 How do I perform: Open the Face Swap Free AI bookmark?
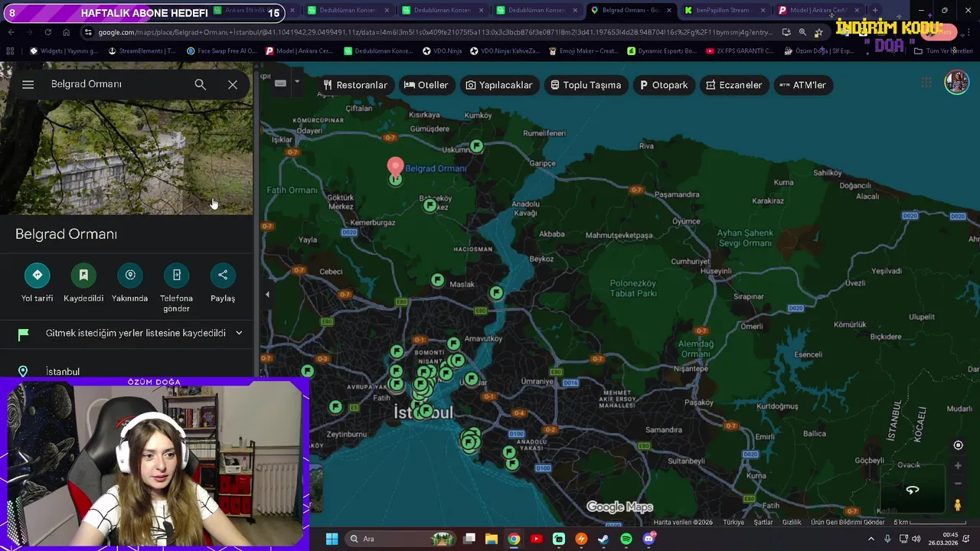pyautogui.click(x=222, y=51)
